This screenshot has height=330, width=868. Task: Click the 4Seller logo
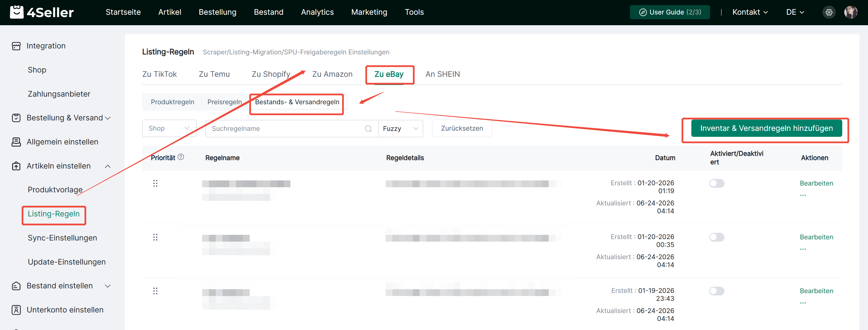tap(42, 12)
